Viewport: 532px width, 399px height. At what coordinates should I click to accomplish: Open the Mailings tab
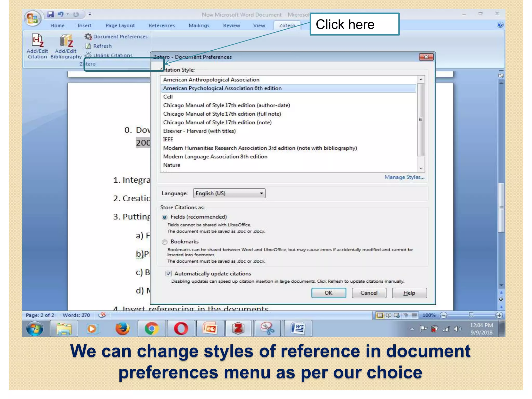(199, 25)
